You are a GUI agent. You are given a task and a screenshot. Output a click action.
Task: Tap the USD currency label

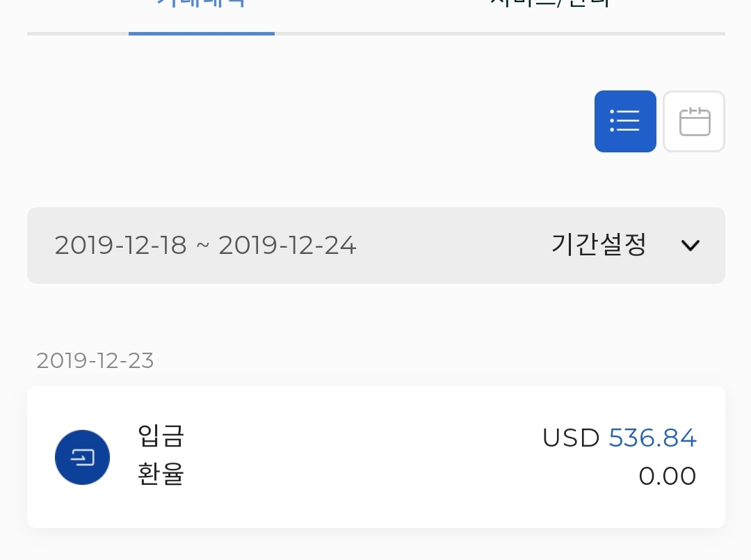click(x=570, y=438)
